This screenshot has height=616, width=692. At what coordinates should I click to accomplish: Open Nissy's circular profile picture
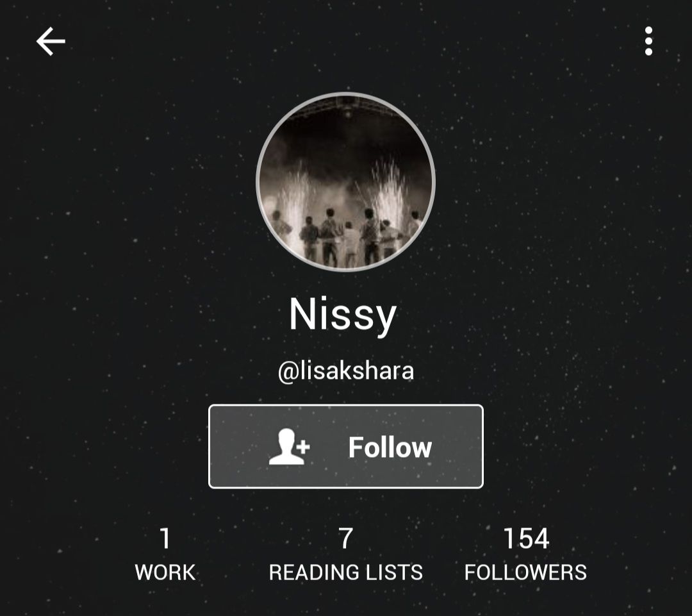[346, 181]
